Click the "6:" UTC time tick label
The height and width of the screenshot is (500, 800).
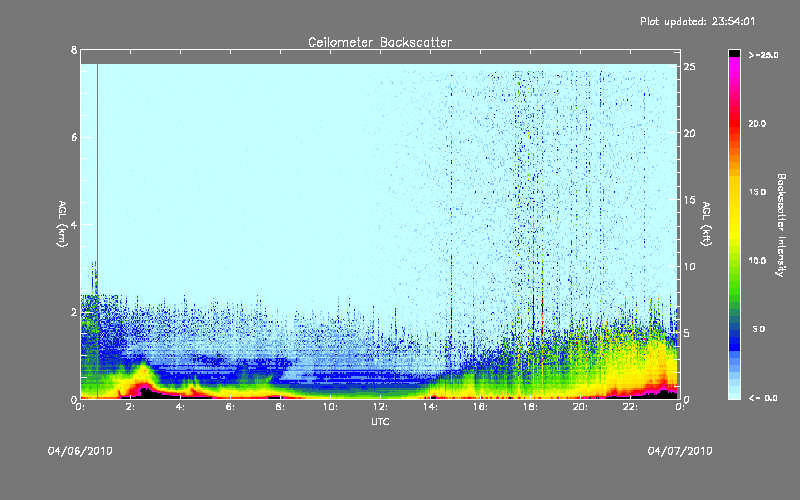point(231,407)
